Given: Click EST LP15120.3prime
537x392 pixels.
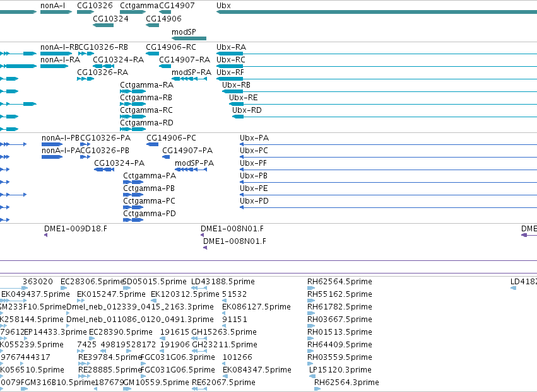Looking at the screenshot, I should pyautogui.click(x=340, y=370).
